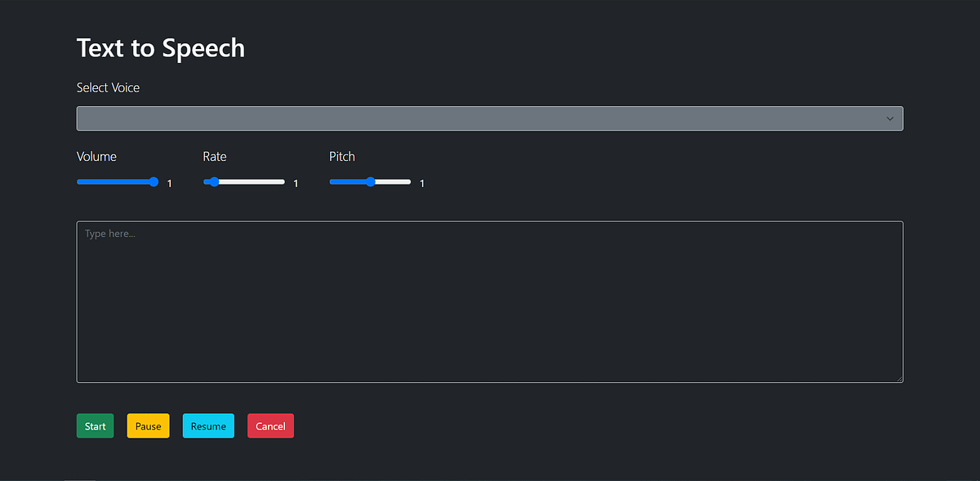
Task: Click the Volume label
Action: [96, 156]
